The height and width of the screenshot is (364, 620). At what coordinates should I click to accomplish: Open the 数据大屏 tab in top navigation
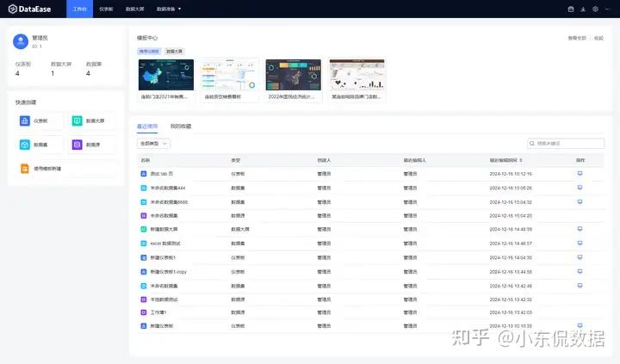click(x=135, y=9)
